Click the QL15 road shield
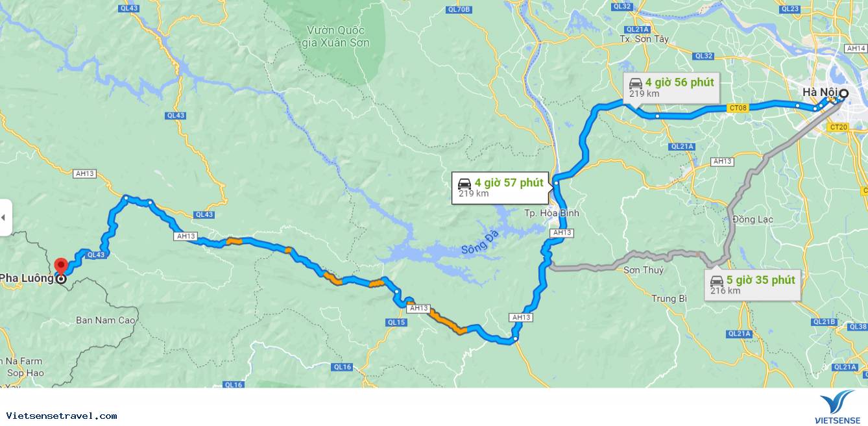This screenshot has width=868, height=426. [396, 322]
